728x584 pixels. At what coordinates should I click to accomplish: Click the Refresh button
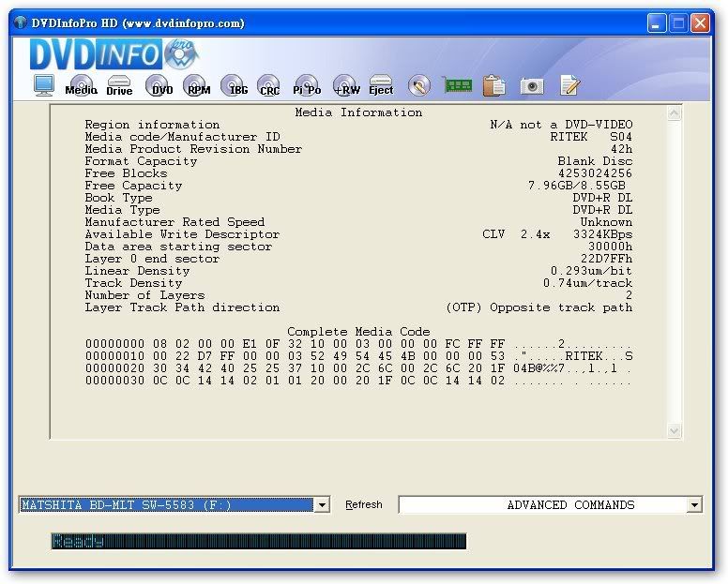click(x=364, y=504)
